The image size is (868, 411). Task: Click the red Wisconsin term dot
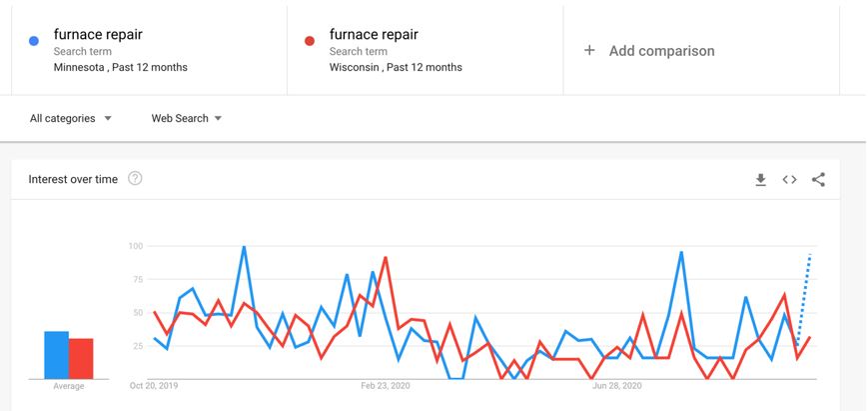pyautogui.click(x=310, y=41)
